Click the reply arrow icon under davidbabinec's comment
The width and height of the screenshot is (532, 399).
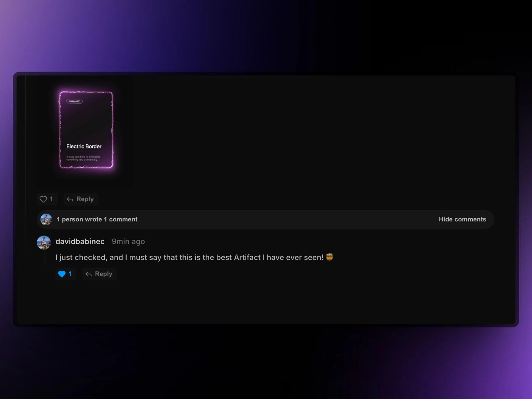pos(88,274)
